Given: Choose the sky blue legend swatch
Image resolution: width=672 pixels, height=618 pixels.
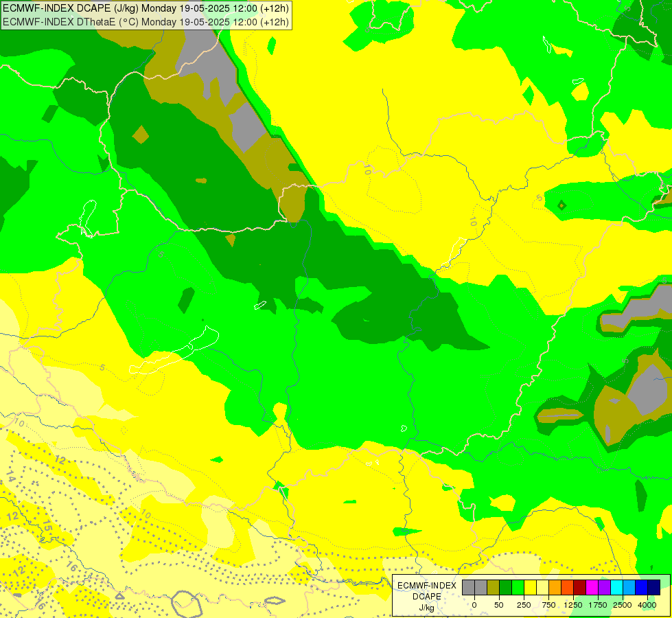Looking at the screenshot, I should click(629, 588).
